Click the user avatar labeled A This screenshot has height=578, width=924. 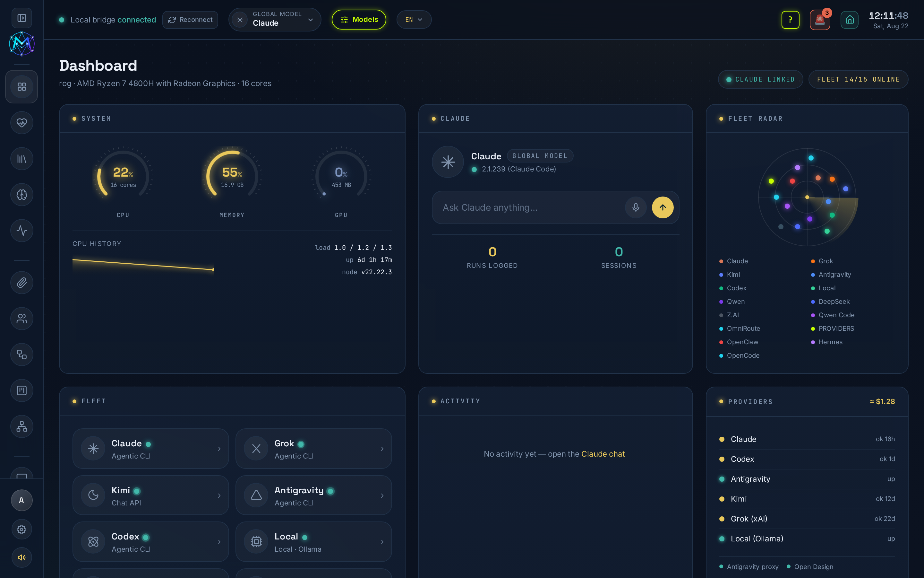tap(22, 500)
